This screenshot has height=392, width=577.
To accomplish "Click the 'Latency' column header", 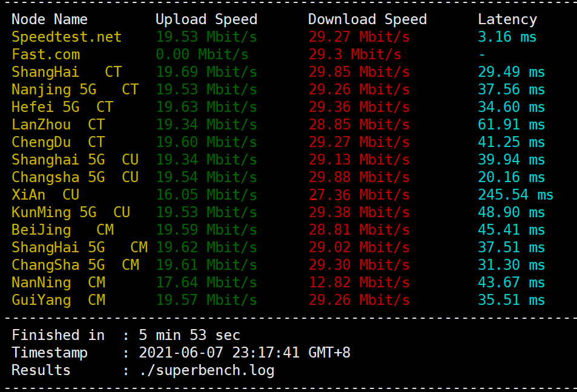I will [x=507, y=19].
